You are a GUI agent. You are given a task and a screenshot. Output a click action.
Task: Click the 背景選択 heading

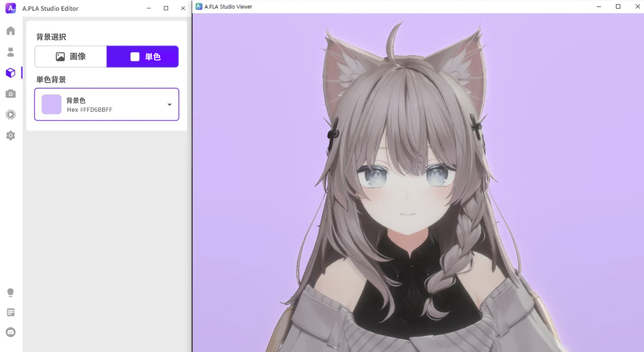click(x=51, y=37)
